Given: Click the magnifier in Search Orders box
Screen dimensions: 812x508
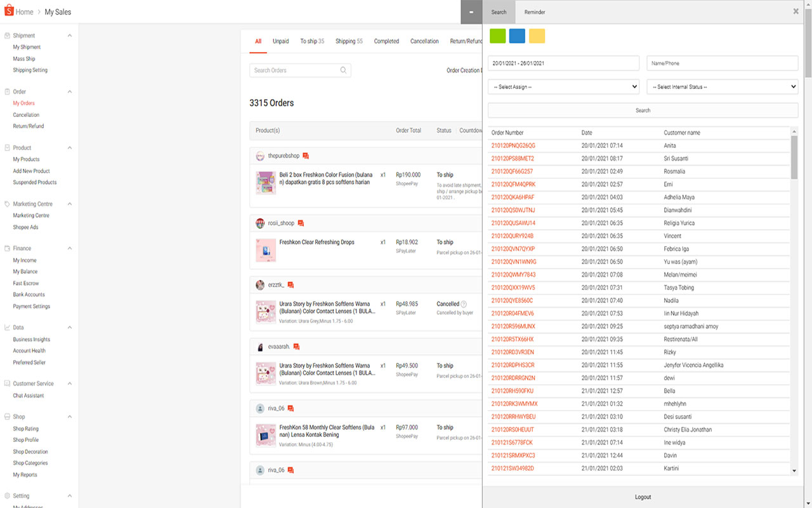Looking at the screenshot, I should pyautogui.click(x=343, y=70).
